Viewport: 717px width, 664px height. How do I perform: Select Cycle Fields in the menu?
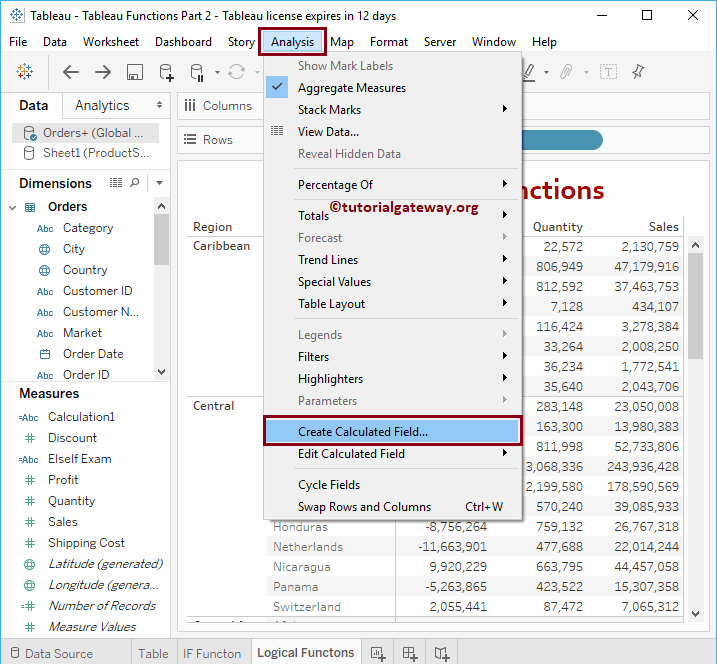(393, 484)
